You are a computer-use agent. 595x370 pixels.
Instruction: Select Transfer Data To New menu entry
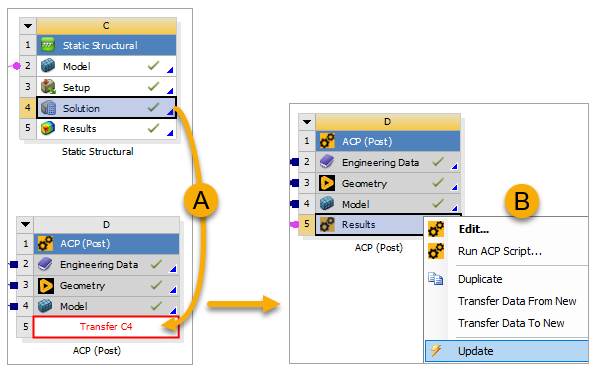click(x=511, y=323)
